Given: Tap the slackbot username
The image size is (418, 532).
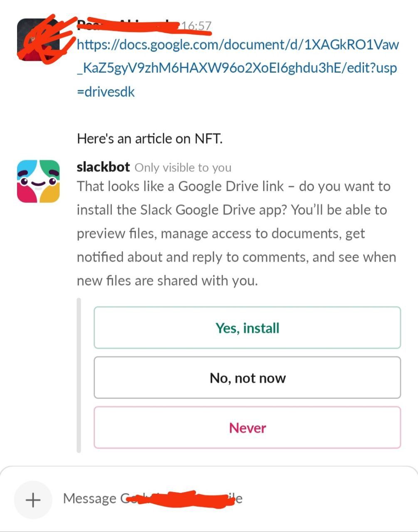Looking at the screenshot, I should coord(103,167).
